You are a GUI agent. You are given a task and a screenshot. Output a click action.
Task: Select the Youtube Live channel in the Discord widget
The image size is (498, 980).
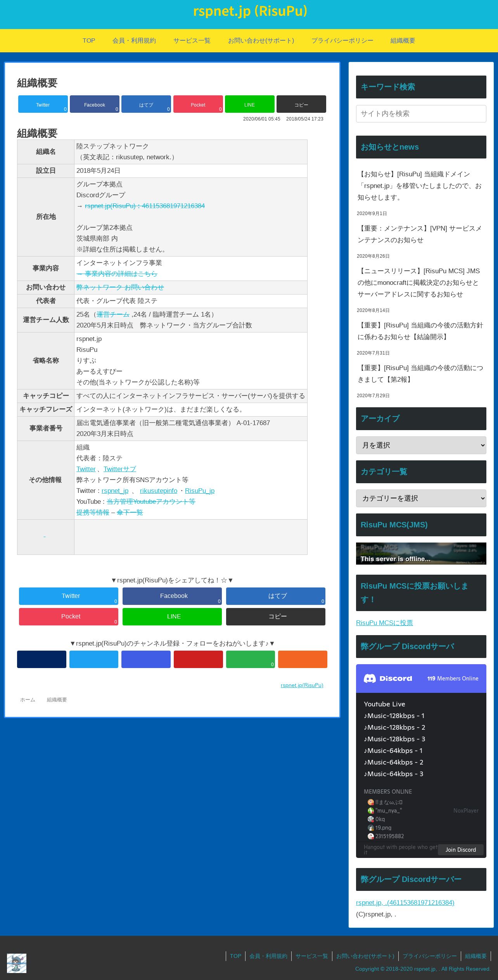click(x=384, y=704)
